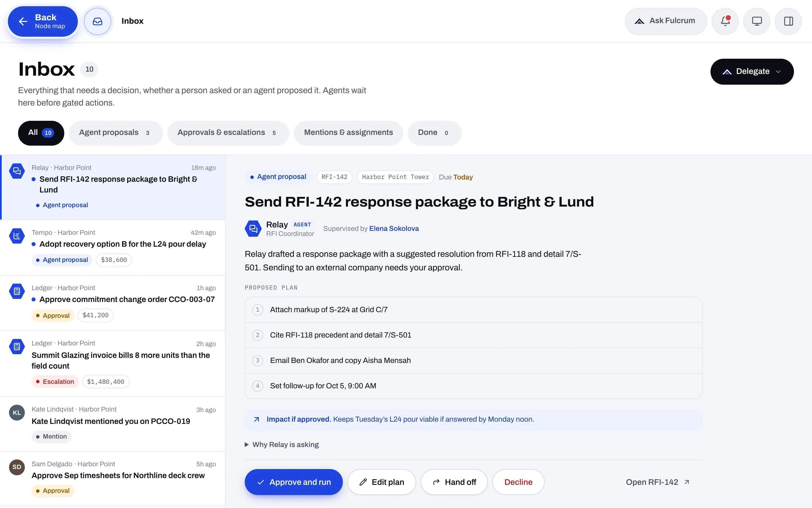Click Hand off button

pos(454,482)
